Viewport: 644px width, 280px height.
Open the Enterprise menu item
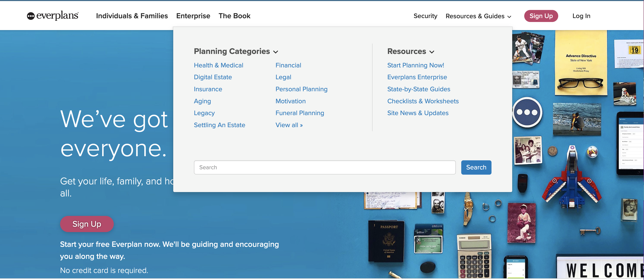coord(193,16)
